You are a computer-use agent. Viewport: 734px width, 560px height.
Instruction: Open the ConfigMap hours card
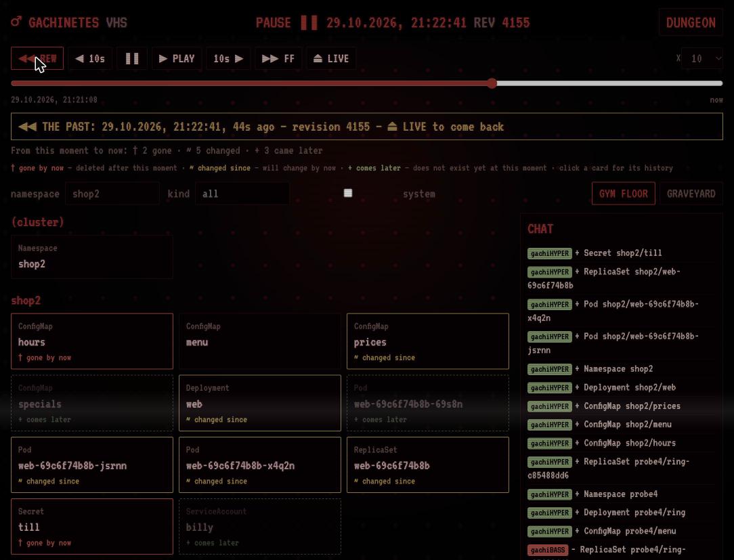(92, 341)
